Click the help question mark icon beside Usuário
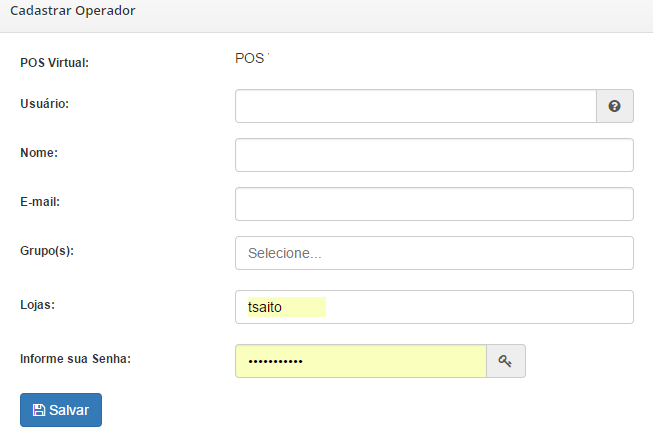The height and width of the screenshot is (439, 653). tap(614, 106)
